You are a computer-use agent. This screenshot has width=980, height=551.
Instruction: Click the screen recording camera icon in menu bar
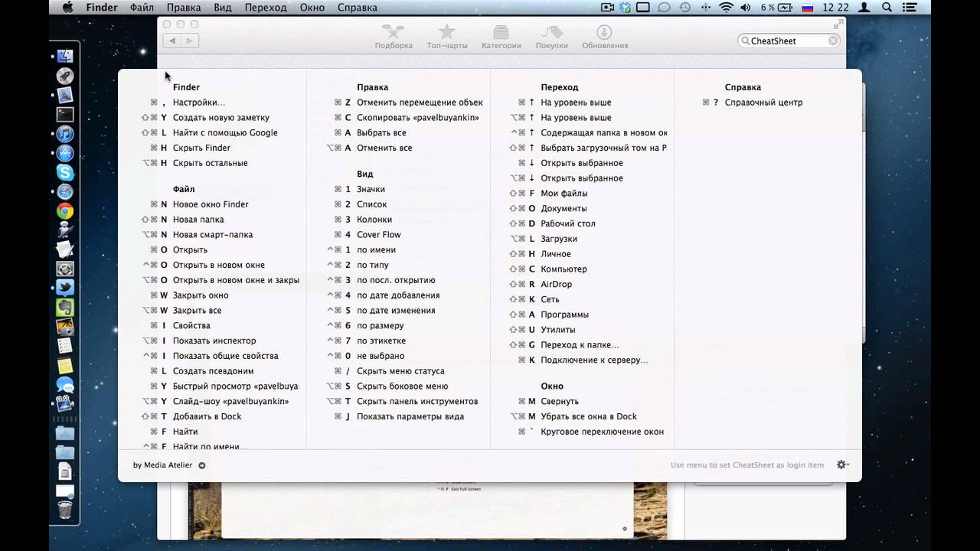point(608,8)
